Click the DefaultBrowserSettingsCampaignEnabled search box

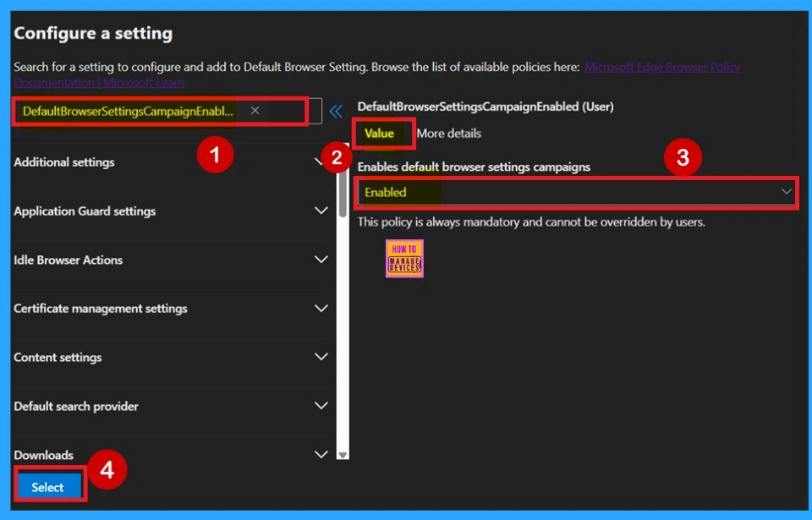click(167, 111)
